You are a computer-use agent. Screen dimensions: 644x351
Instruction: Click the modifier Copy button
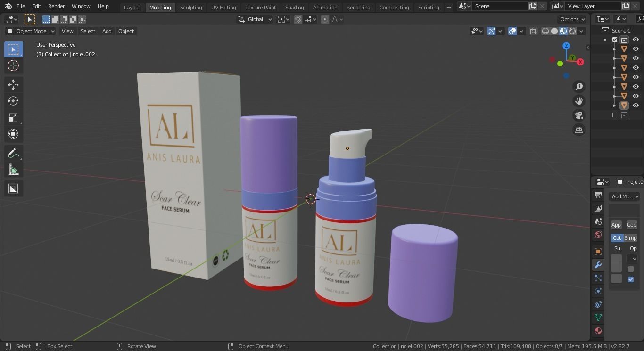click(631, 225)
